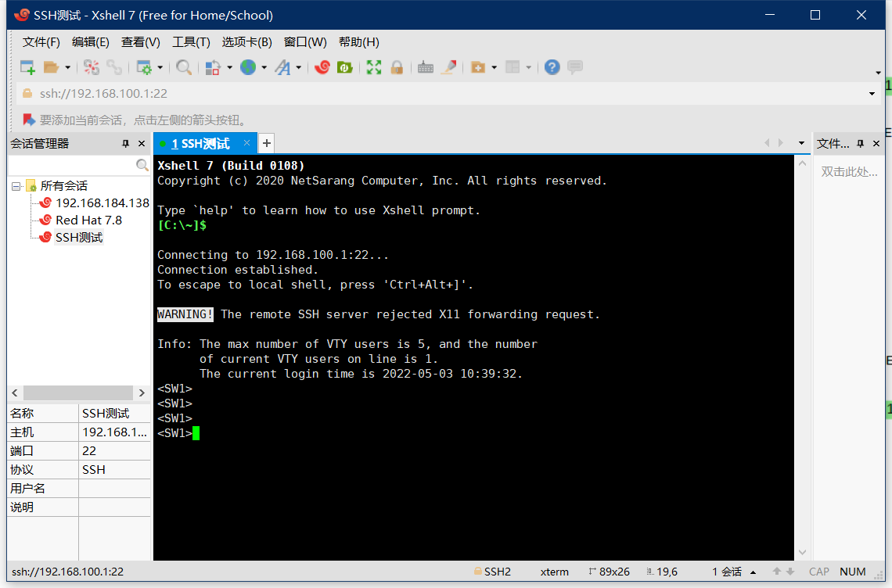Click the color scheme toolbar icon
This screenshot has height=588, width=892.
click(x=213, y=67)
